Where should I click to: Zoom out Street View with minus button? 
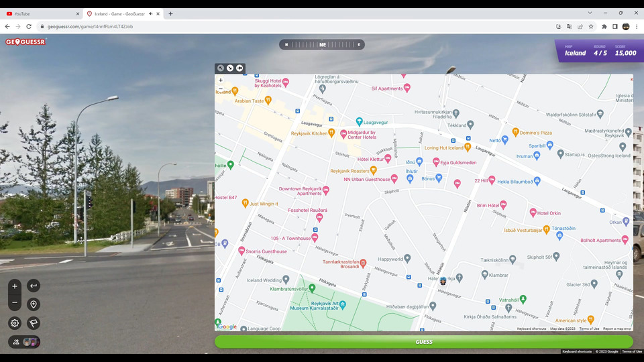coord(15,303)
